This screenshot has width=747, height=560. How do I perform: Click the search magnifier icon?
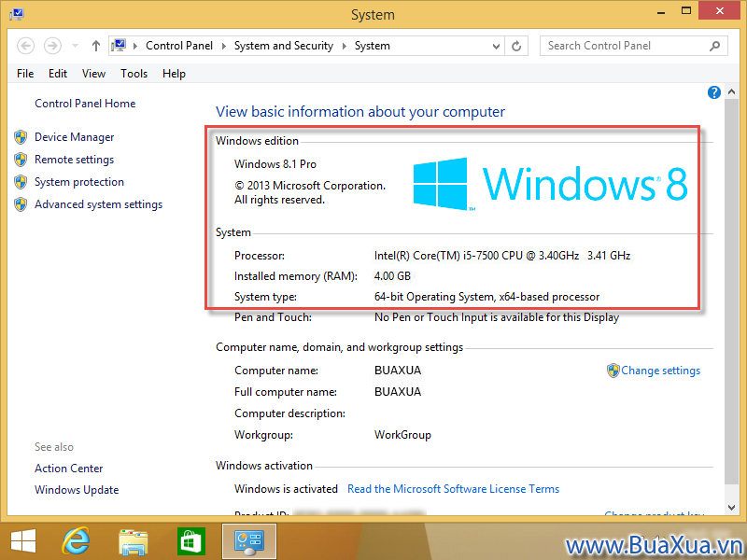(714, 46)
